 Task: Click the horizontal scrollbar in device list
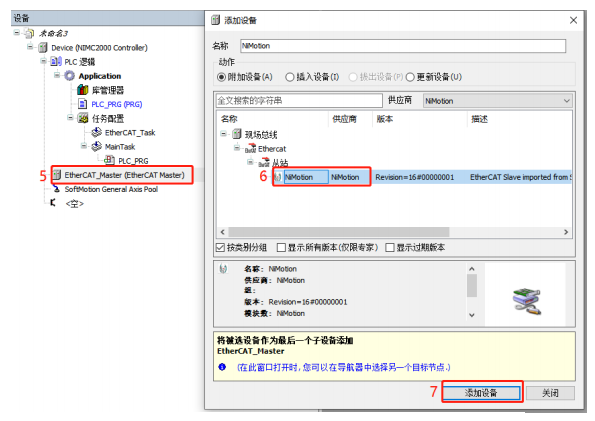pyautogui.click(x=339, y=232)
